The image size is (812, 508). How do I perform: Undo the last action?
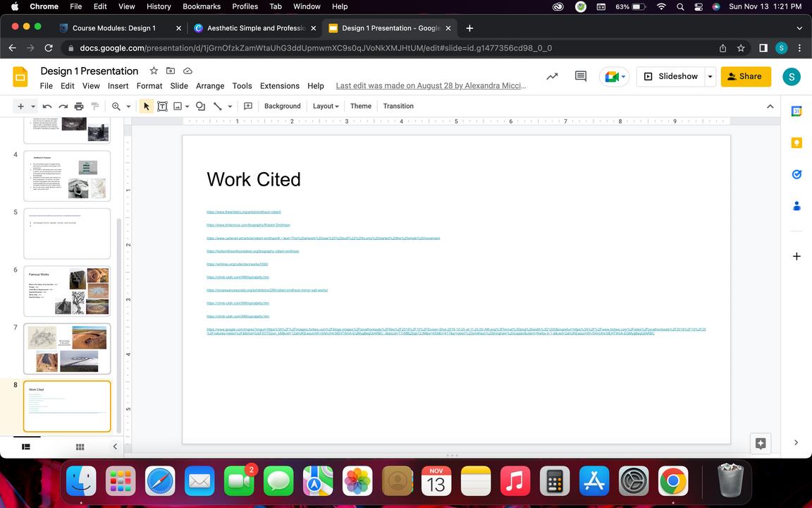tap(47, 107)
